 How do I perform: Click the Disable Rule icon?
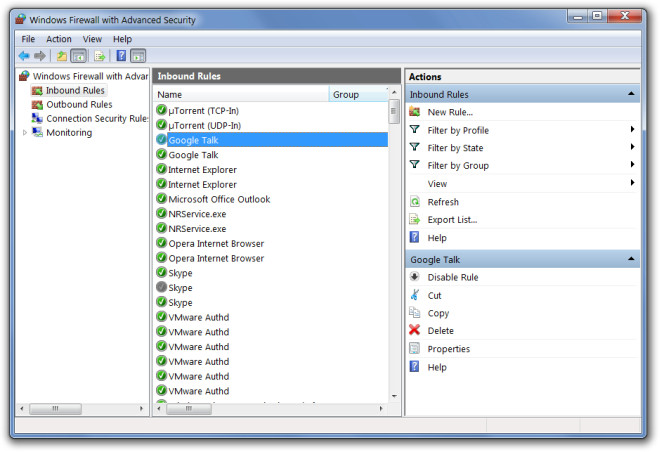(415, 277)
